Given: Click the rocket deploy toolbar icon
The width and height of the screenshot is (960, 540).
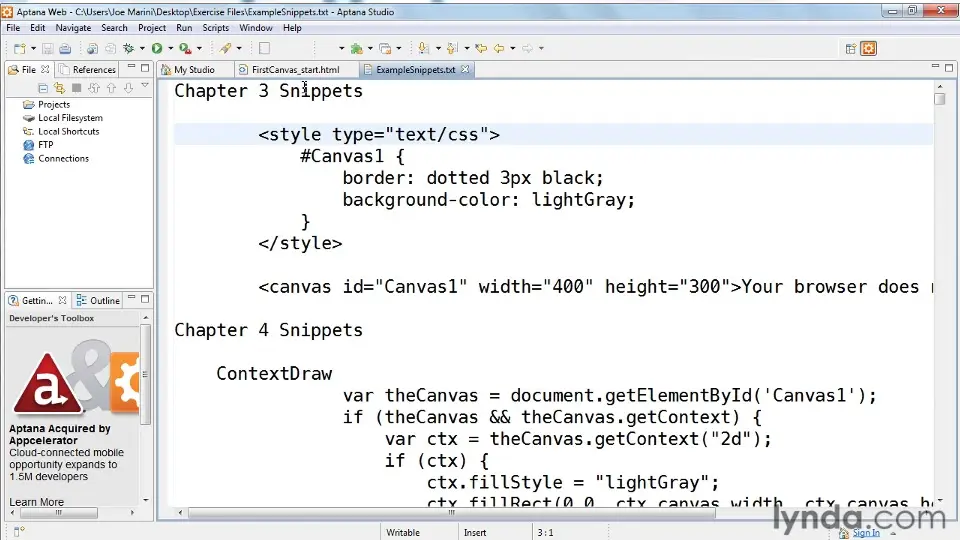Looking at the screenshot, I should pos(225,48).
